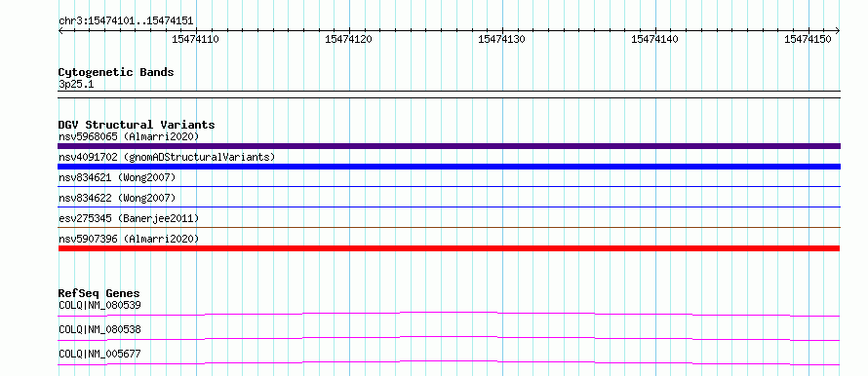The image size is (868, 376).
Task: Click the 15474110 ruler position label
Action: tap(195, 39)
